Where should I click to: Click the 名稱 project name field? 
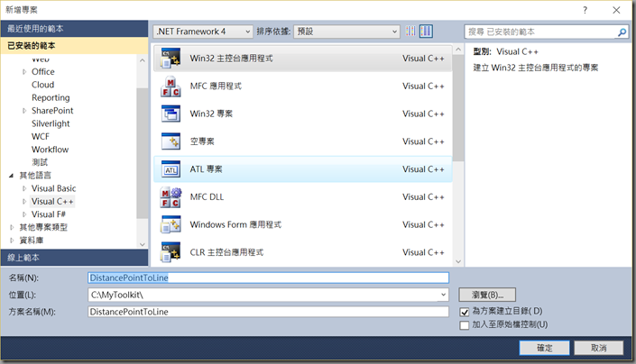[268, 278]
